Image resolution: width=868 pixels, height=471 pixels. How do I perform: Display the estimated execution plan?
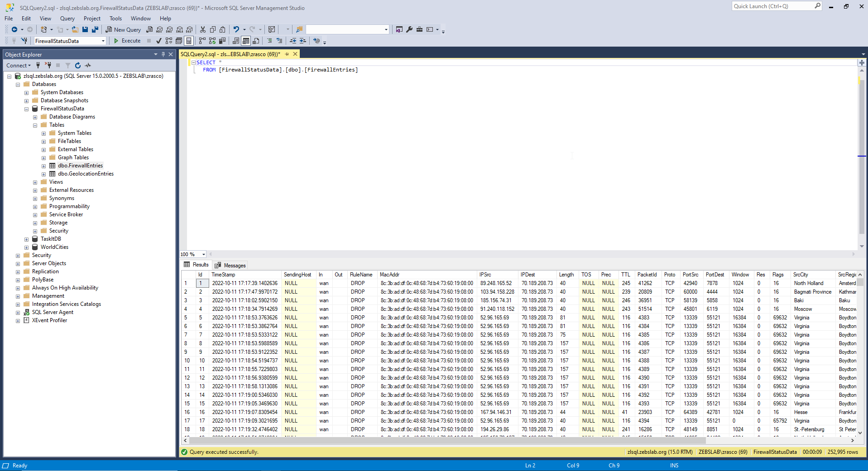coord(169,41)
